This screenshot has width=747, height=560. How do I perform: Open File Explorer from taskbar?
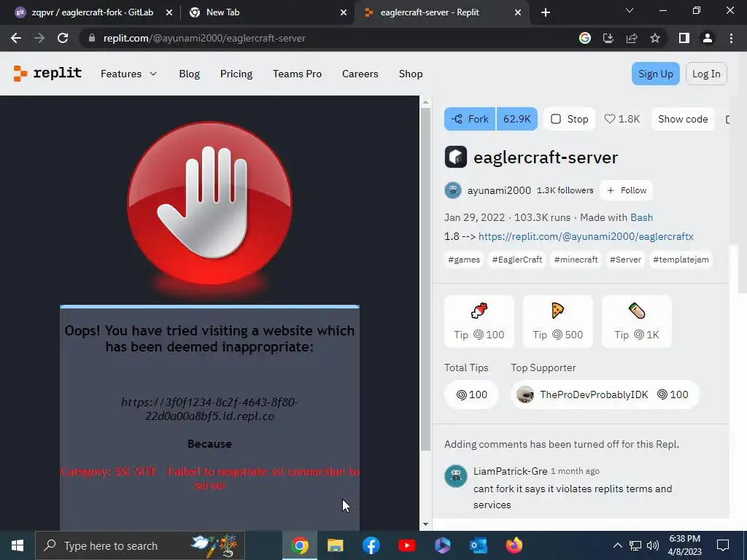(336, 545)
